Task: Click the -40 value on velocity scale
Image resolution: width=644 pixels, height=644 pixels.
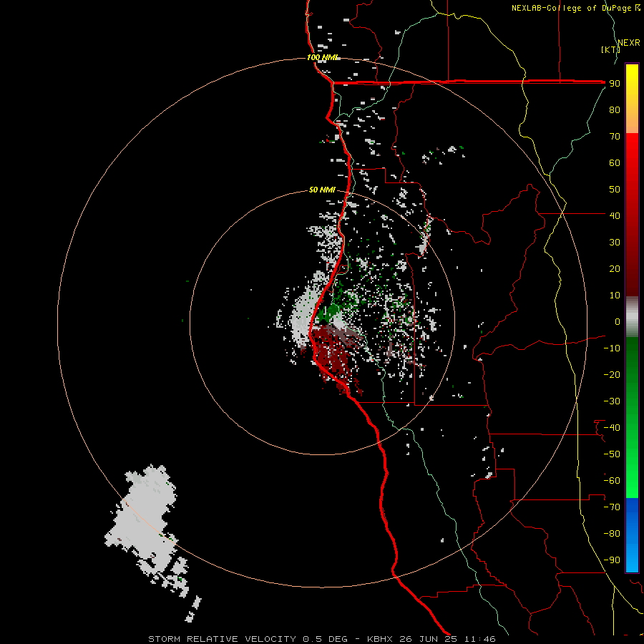Action: 612,428
